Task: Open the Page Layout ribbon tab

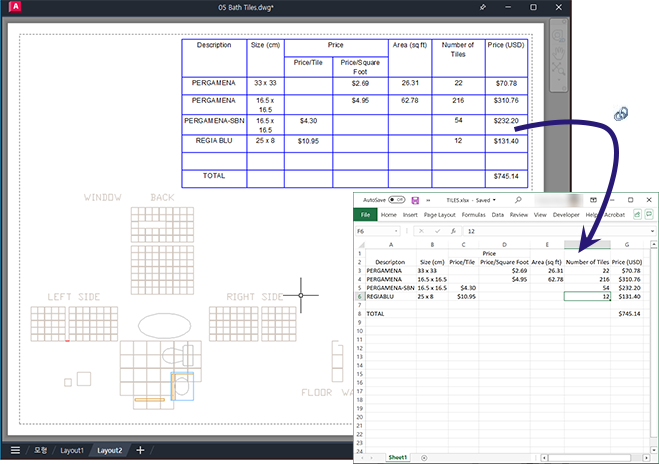Action: click(440, 215)
